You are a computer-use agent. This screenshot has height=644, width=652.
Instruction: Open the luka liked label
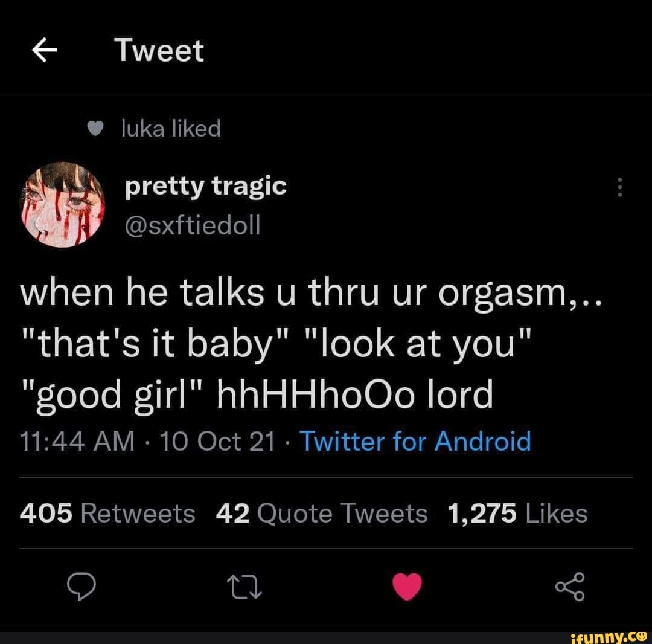pyautogui.click(x=171, y=127)
